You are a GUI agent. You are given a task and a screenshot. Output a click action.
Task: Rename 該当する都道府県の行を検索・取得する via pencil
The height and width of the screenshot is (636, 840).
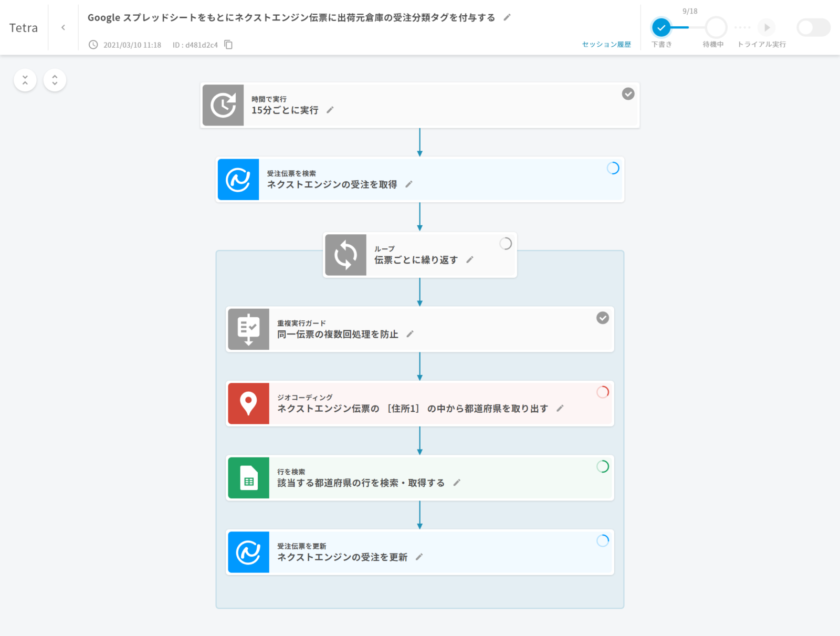tap(457, 483)
